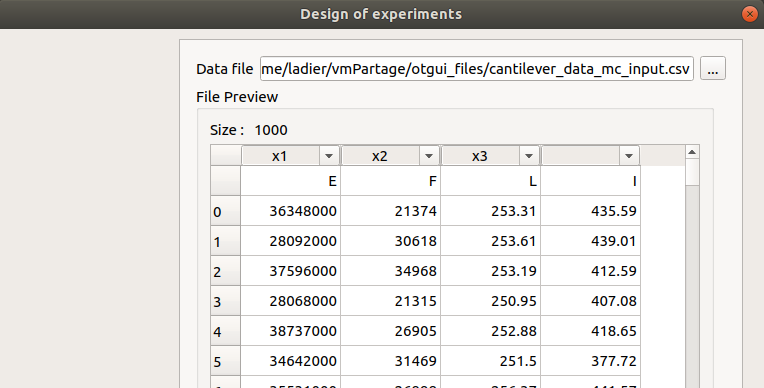Select cell value 34642000
Image resolution: width=764 pixels, height=388 pixels.
tap(291, 361)
